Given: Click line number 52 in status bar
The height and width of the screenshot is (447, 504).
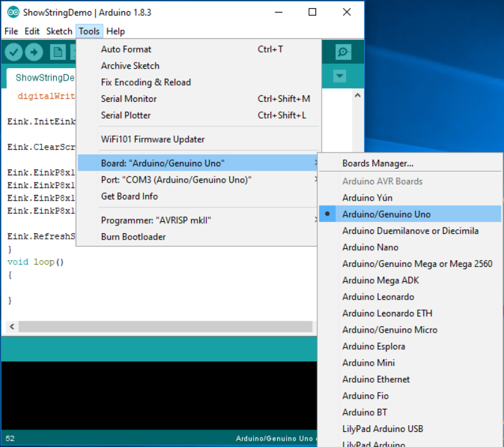Looking at the screenshot, I should point(10,438).
